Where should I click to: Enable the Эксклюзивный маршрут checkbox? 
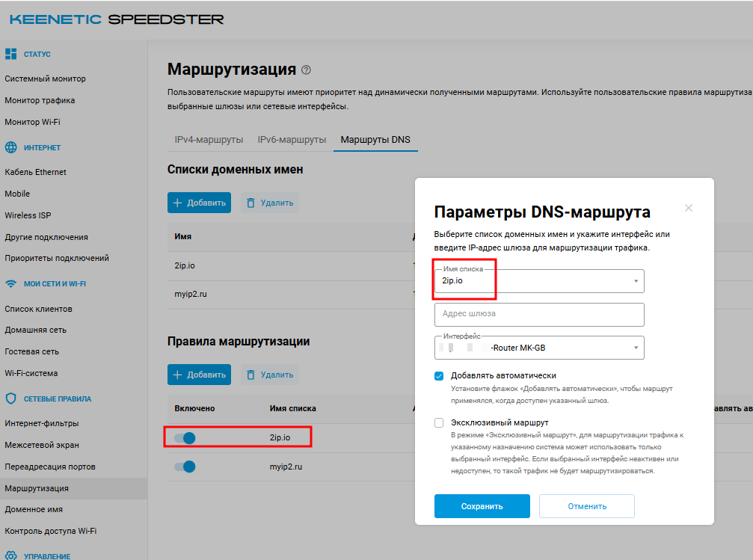[x=439, y=422]
